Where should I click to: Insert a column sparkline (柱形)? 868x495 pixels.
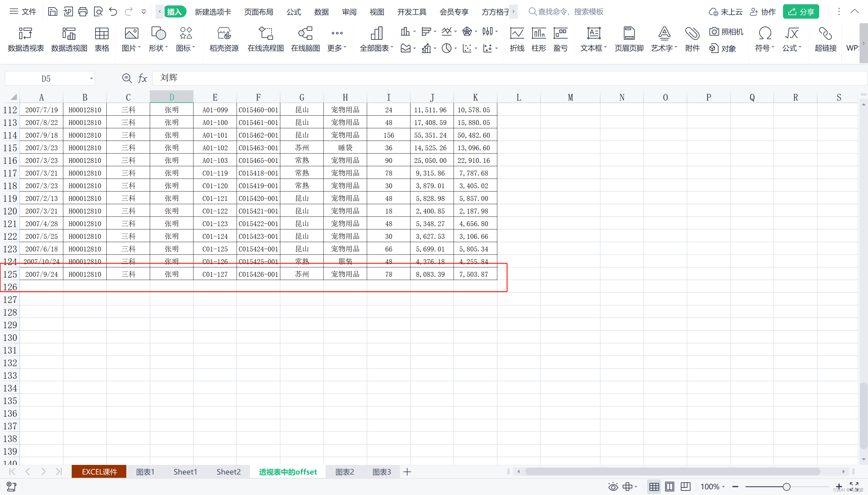539,39
